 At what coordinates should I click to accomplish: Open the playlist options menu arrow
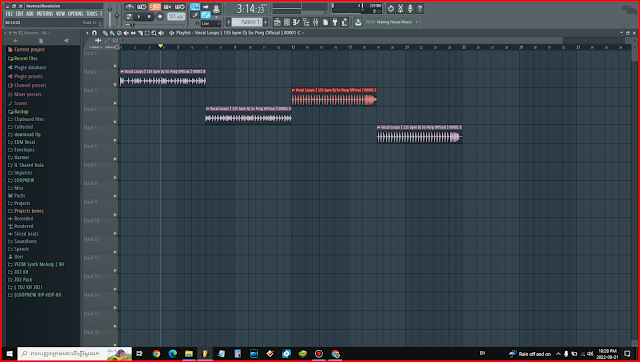point(87,33)
